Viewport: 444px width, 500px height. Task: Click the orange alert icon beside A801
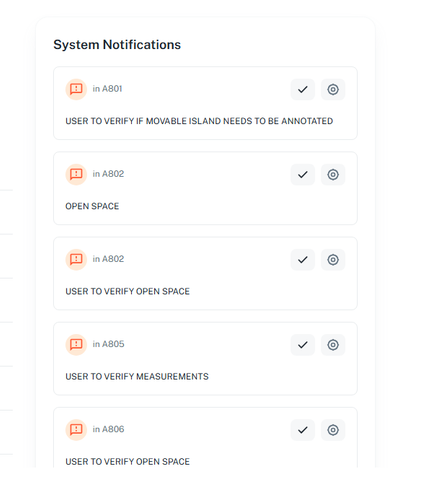76,89
